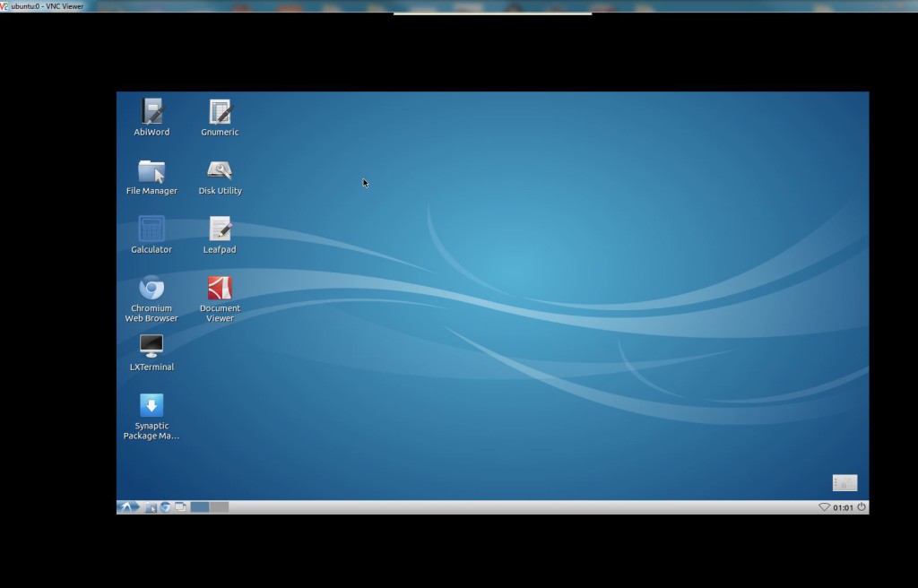Click the Chromium launcher in taskbar

(166, 507)
